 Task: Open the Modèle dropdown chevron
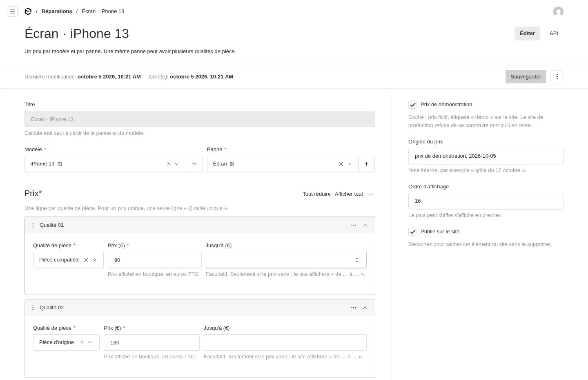(x=177, y=164)
